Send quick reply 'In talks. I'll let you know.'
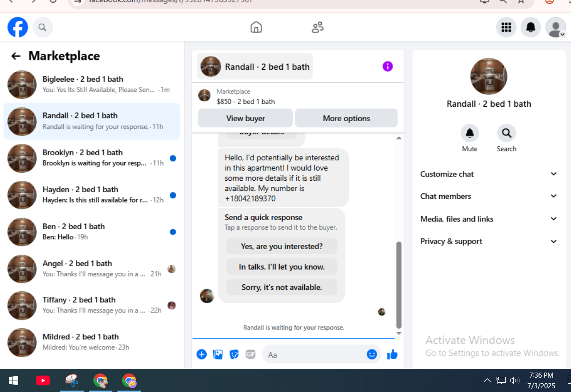This screenshot has width=571, height=392. click(282, 267)
